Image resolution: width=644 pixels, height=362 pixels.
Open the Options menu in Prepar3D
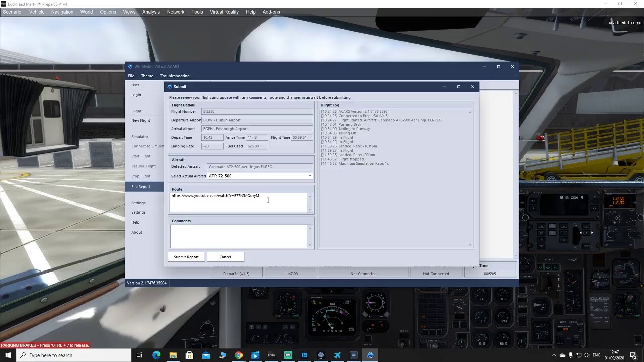point(108,12)
